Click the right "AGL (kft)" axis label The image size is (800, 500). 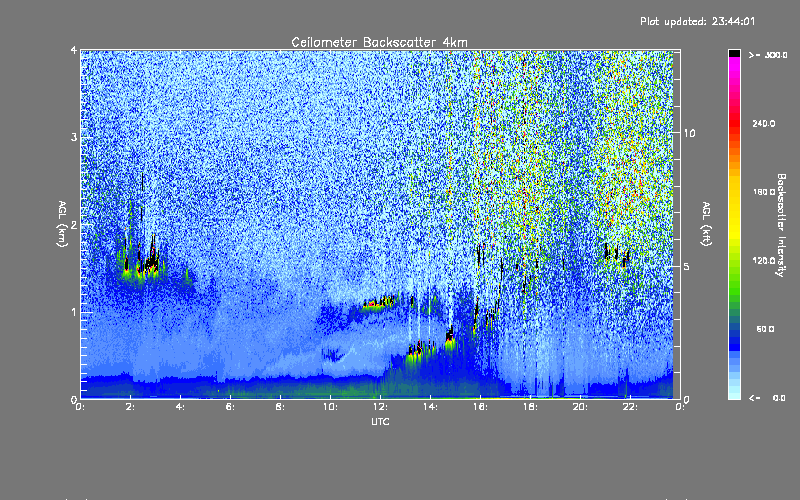click(x=707, y=224)
